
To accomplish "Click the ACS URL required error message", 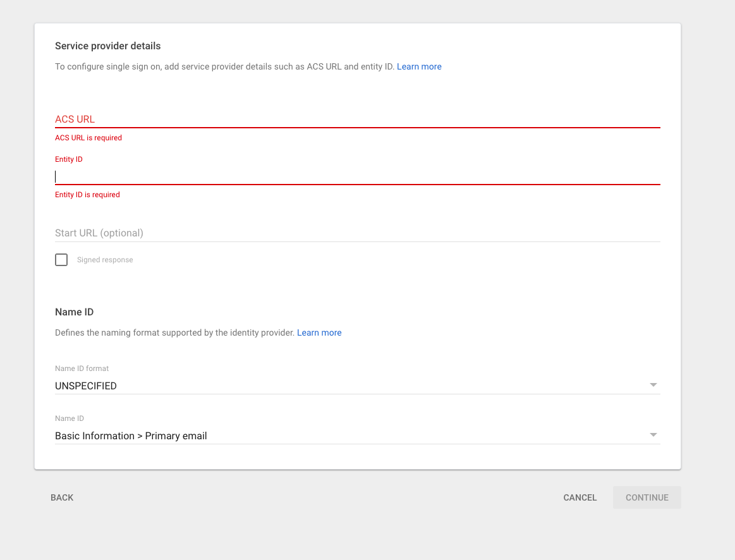I will [88, 137].
